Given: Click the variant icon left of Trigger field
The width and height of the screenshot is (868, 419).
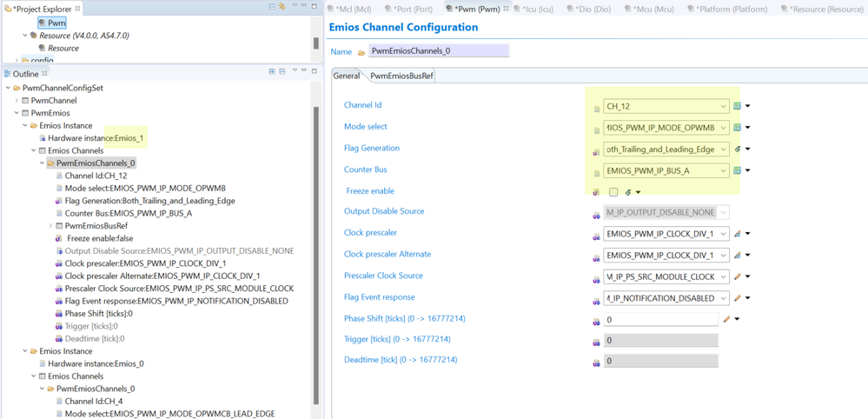Looking at the screenshot, I should [x=596, y=343].
